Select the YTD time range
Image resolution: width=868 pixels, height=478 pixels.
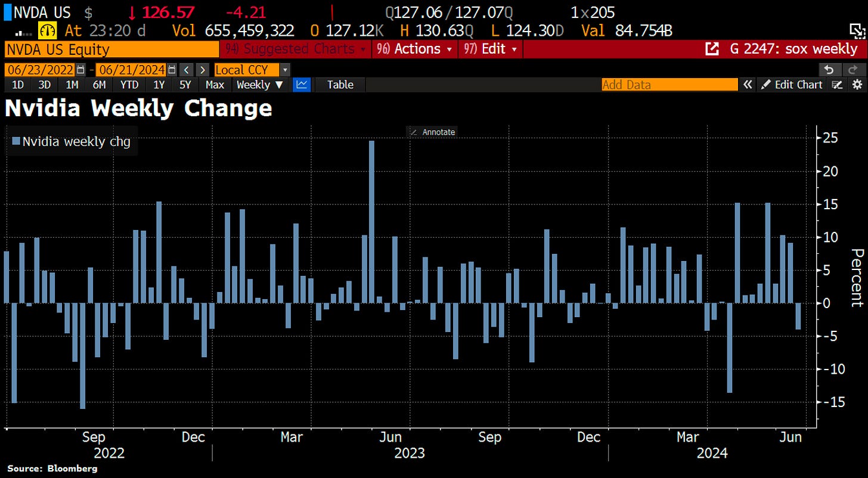coord(129,85)
